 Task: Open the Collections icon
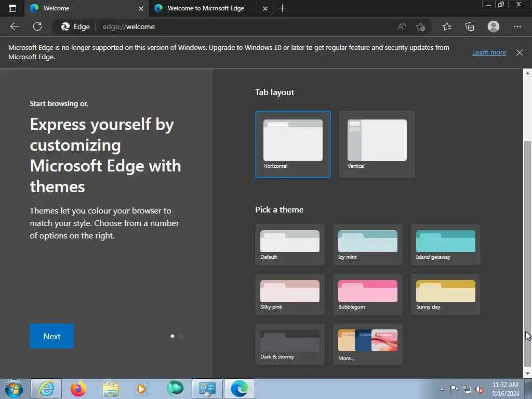click(x=470, y=26)
